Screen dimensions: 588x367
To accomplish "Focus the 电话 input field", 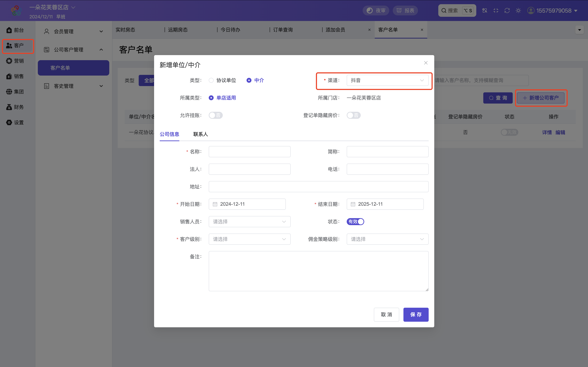I will [x=387, y=169].
